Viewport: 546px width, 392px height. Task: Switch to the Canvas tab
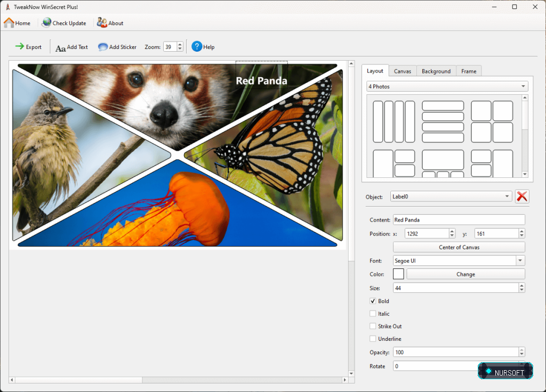[x=402, y=71]
